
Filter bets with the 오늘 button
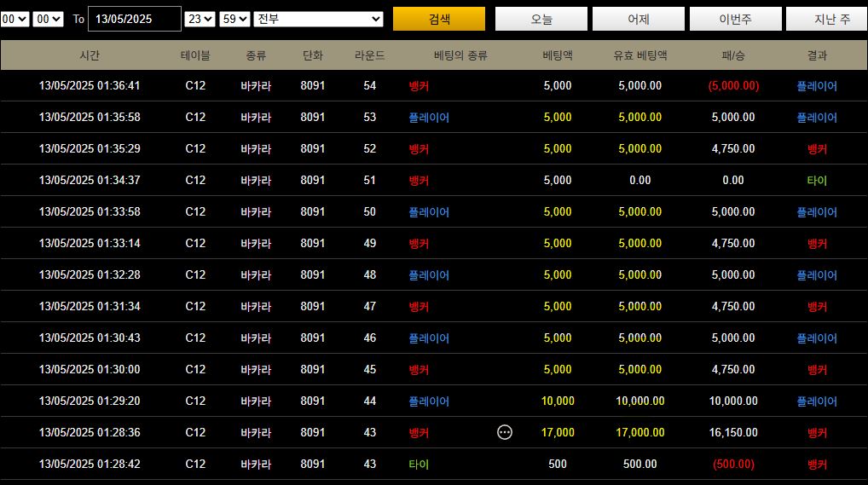(x=541, y=19)
